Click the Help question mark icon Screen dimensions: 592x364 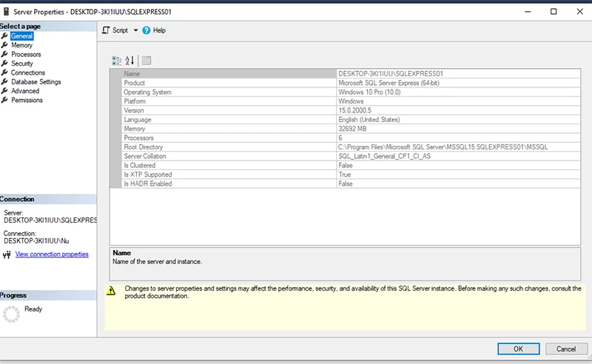point(146,30)
